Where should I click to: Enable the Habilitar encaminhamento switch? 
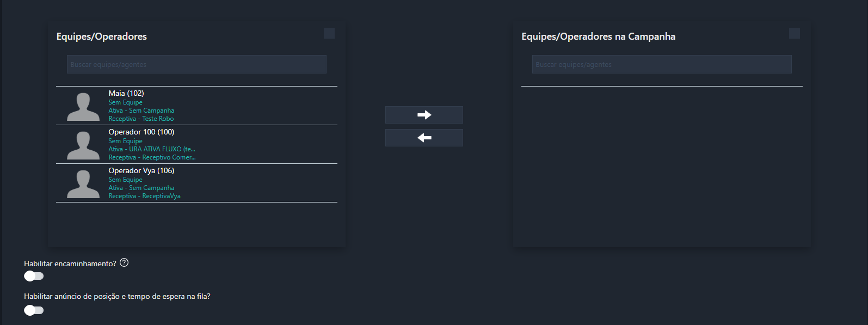point(34,276)
